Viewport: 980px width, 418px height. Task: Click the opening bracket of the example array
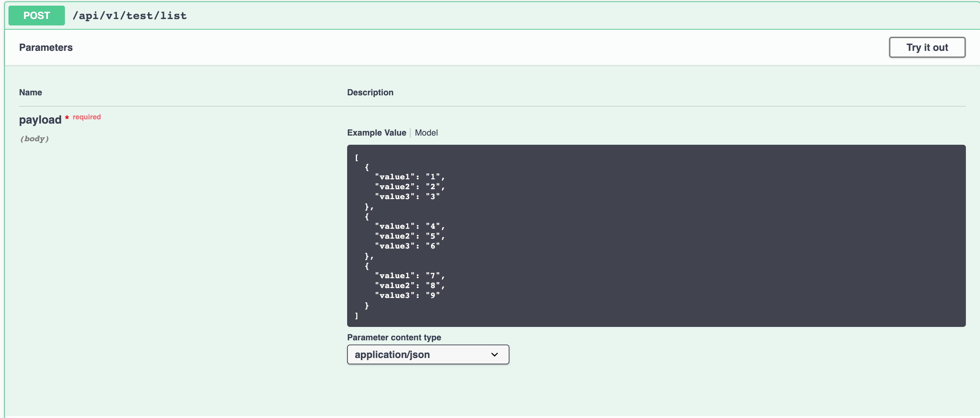(x=356, y=157)
